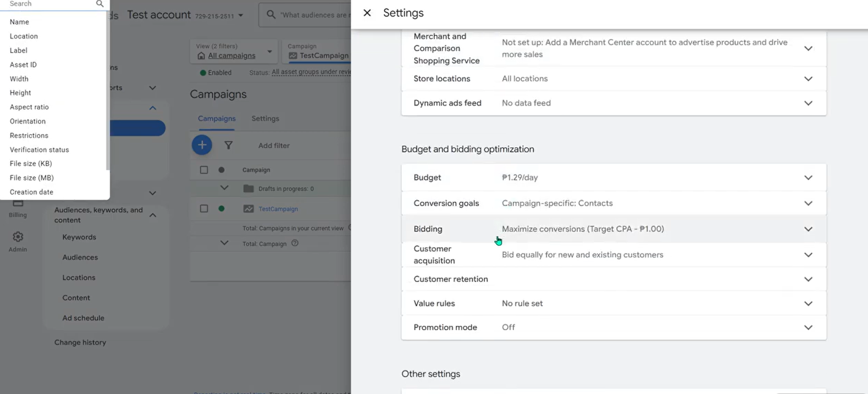Click the blue plus create campaign button
The image size is (868, 394).
click(202, 145)
